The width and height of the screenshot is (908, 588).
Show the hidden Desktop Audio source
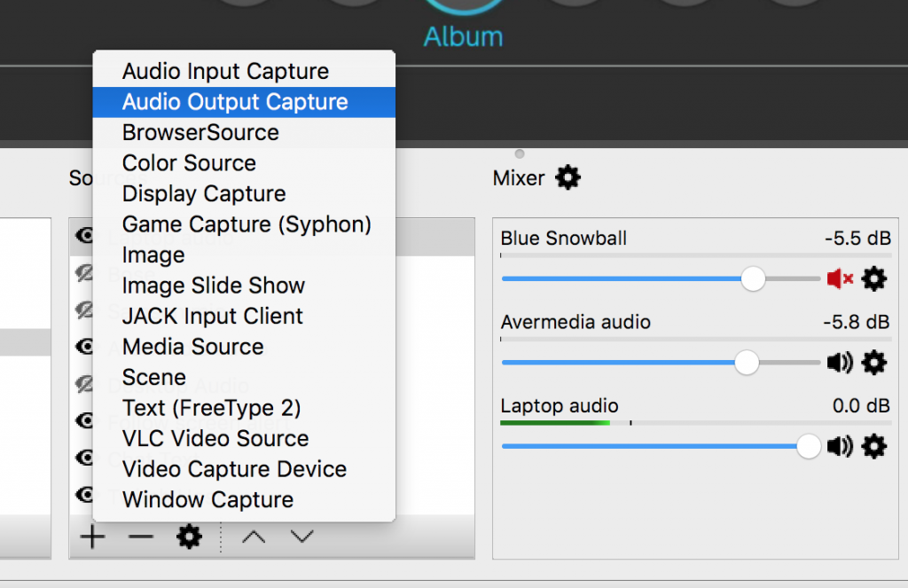point(84,384)
